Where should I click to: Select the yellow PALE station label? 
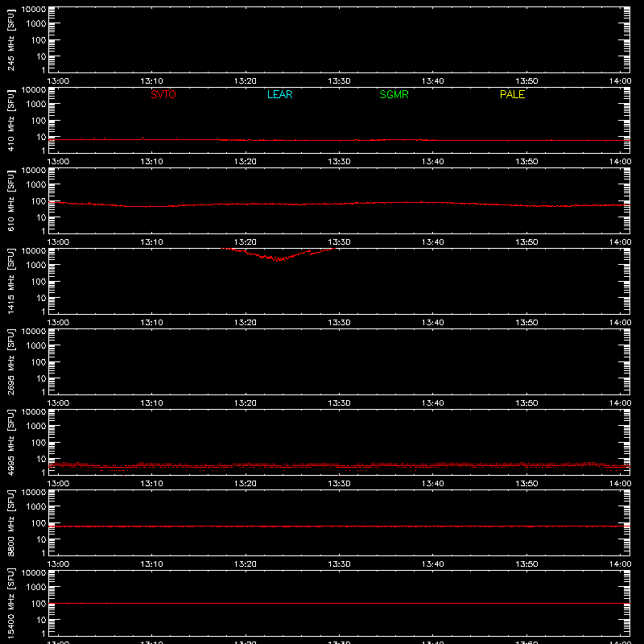pos(512,94)
